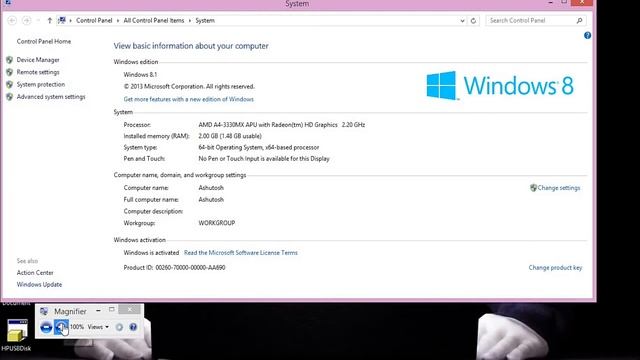Screen dimensions: 640x360
Task: Click the No Pen or Touch Input text
Action: click(x=264, y=158)
